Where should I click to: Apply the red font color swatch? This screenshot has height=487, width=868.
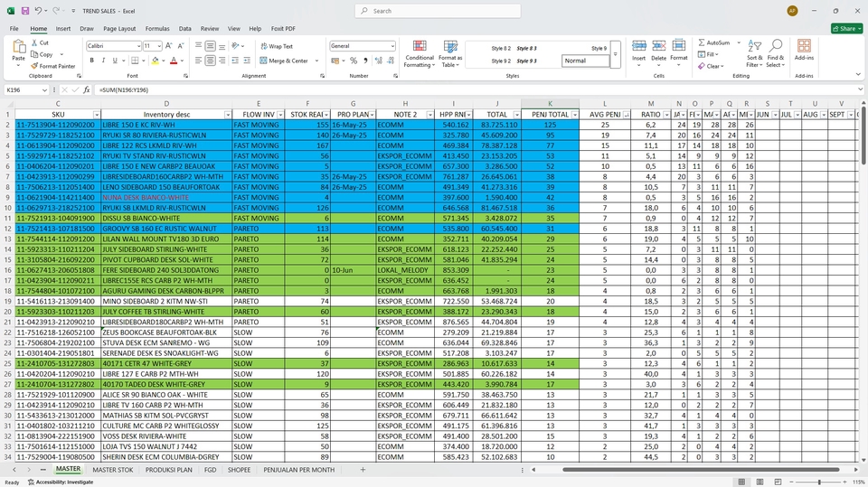coord(174,61)
